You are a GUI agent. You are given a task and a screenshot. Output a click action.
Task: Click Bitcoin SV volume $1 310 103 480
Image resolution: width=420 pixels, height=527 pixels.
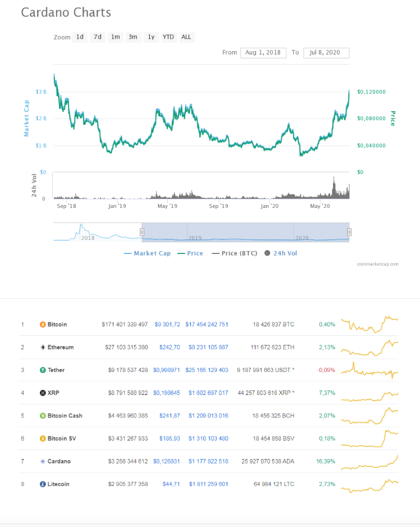click(208, 439)
